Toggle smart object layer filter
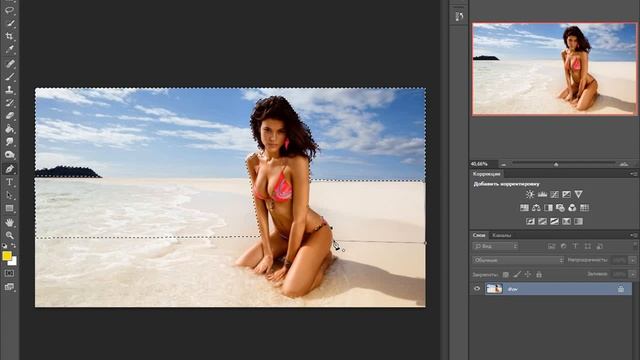This screenshot has width=640, height=360. [600, 246]
